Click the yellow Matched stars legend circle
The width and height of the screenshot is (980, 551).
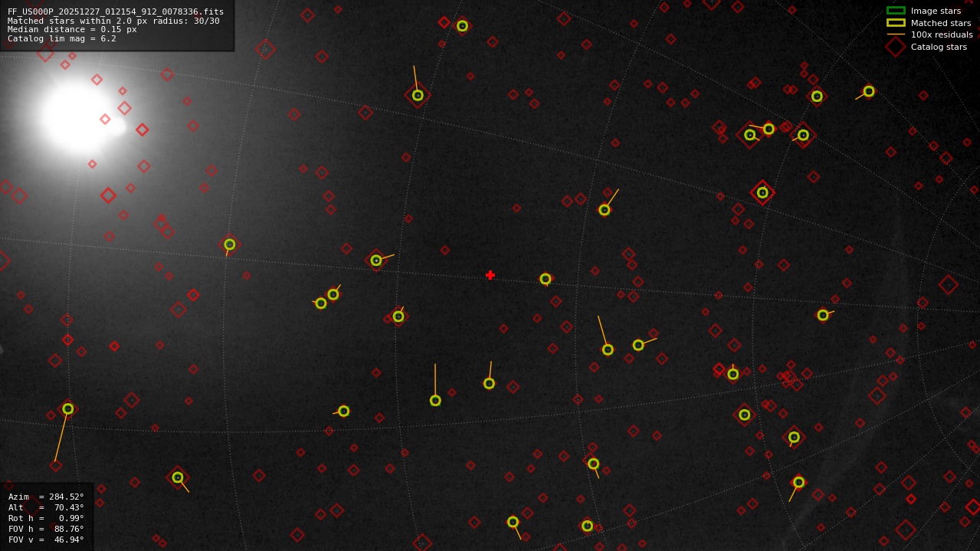(896, 23)
